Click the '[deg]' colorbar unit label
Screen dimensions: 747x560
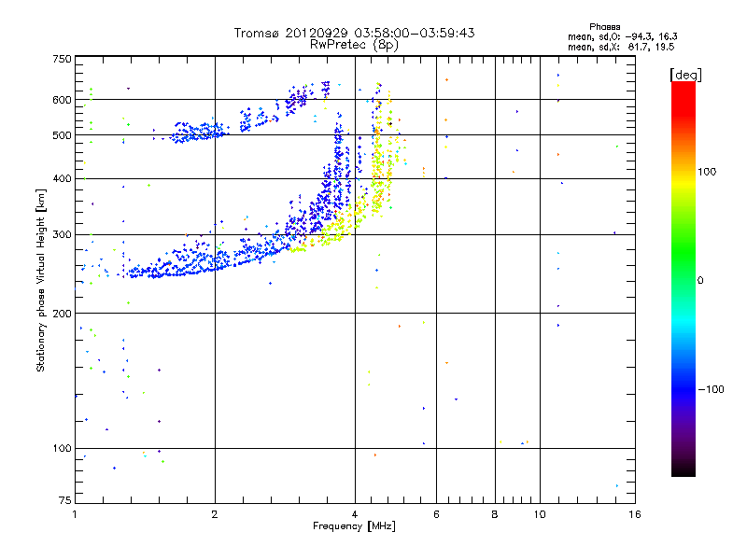685,75
